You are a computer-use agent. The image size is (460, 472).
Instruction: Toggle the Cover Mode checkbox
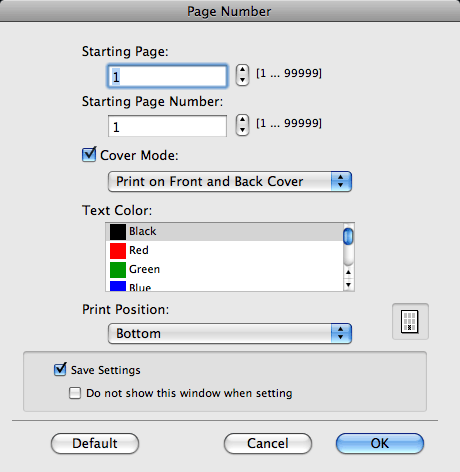(89, 155)
